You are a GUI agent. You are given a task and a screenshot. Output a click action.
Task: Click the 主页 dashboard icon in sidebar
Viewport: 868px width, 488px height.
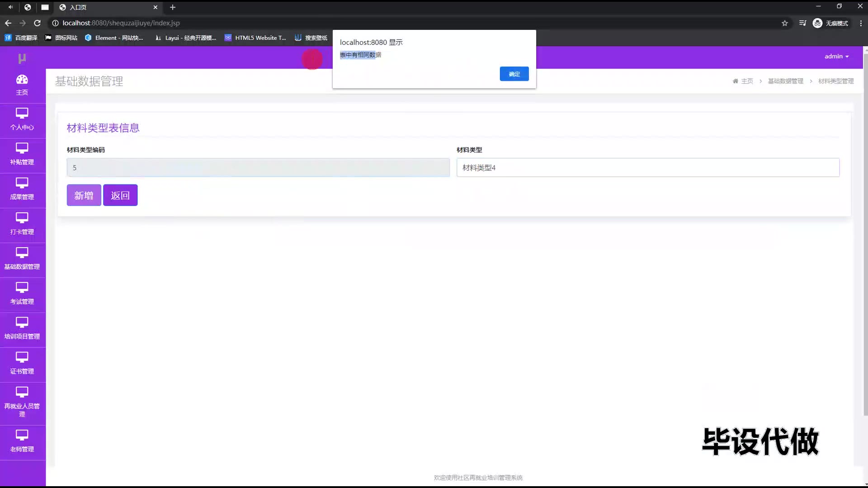(22, 80)
